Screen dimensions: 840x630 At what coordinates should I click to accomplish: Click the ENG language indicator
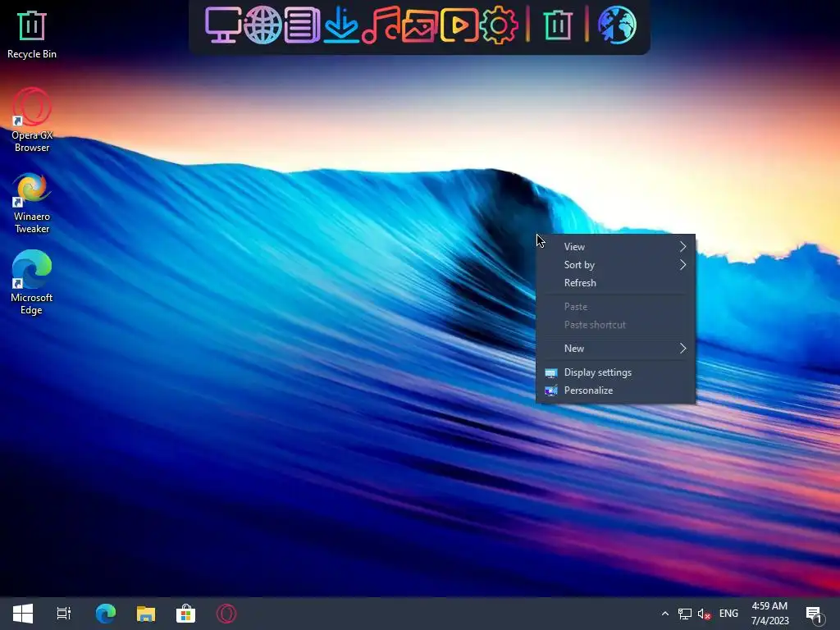coord(728,614)
